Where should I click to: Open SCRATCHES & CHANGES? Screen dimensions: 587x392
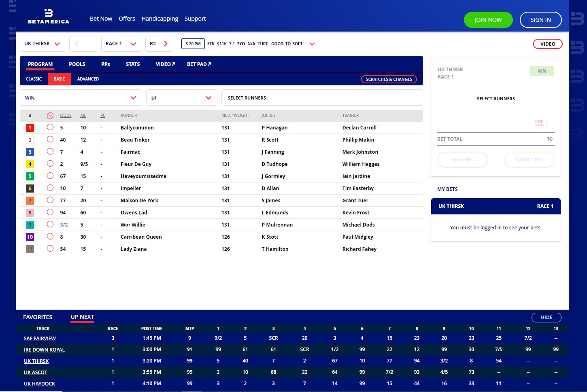pos(389,79)
